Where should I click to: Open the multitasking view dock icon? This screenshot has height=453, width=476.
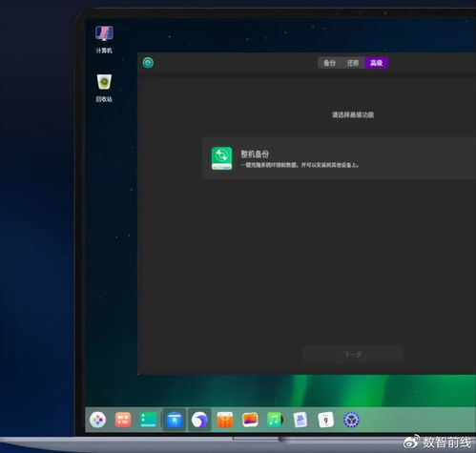pos(123,420)
